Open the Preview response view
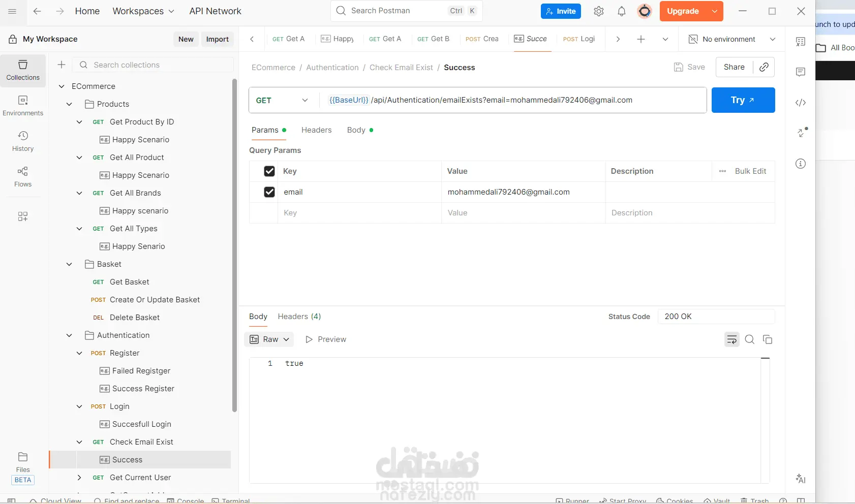Screen dimensions: 855x504 click(x=326, y=339)
